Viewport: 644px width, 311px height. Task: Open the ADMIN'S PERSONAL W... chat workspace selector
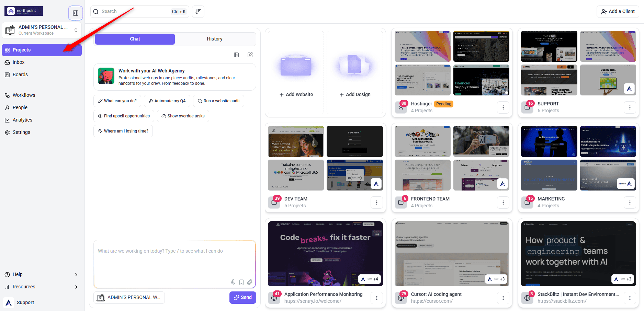tap(129, 298)
